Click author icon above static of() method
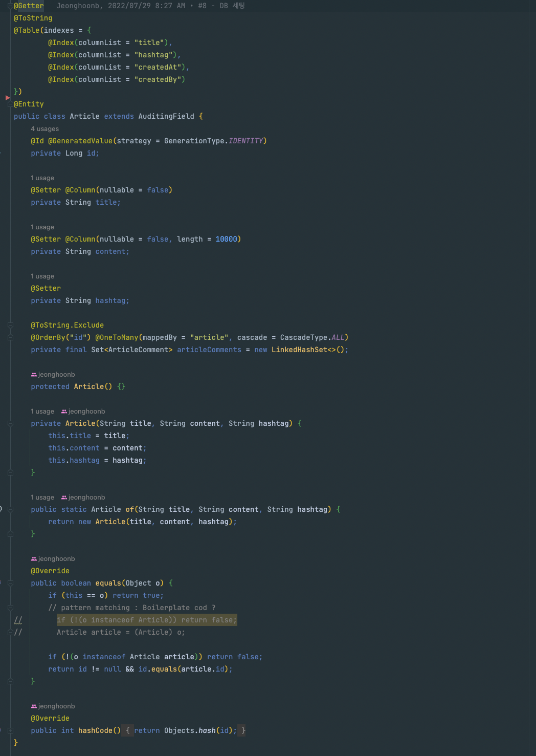536x756 pixels. pyautogui.click(x=64, y=498)
